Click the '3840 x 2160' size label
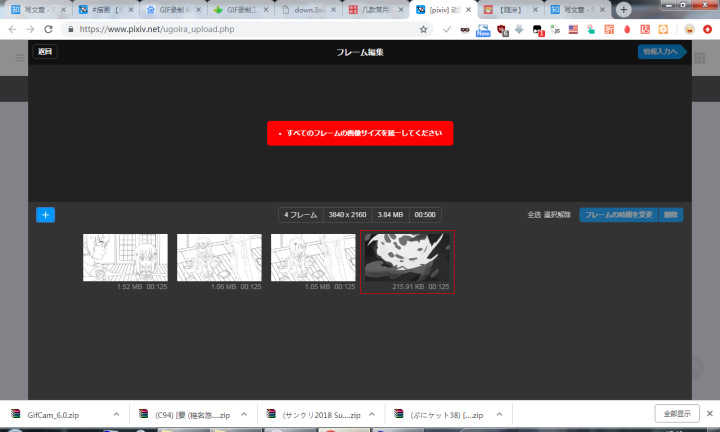 348,215
